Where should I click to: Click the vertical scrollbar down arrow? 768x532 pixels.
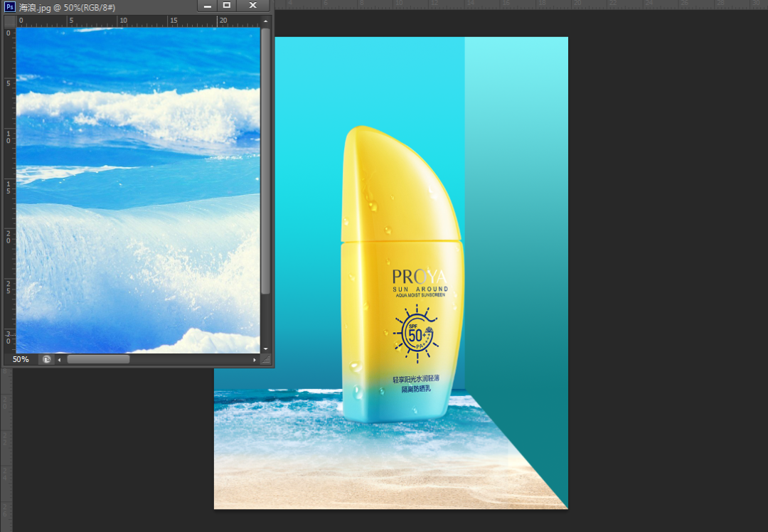[265, 349]
